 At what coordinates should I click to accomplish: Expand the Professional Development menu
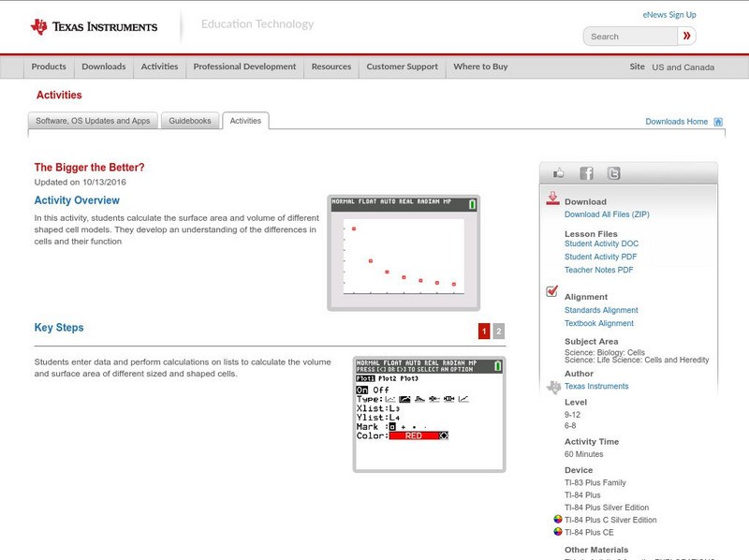coord(244,67)
